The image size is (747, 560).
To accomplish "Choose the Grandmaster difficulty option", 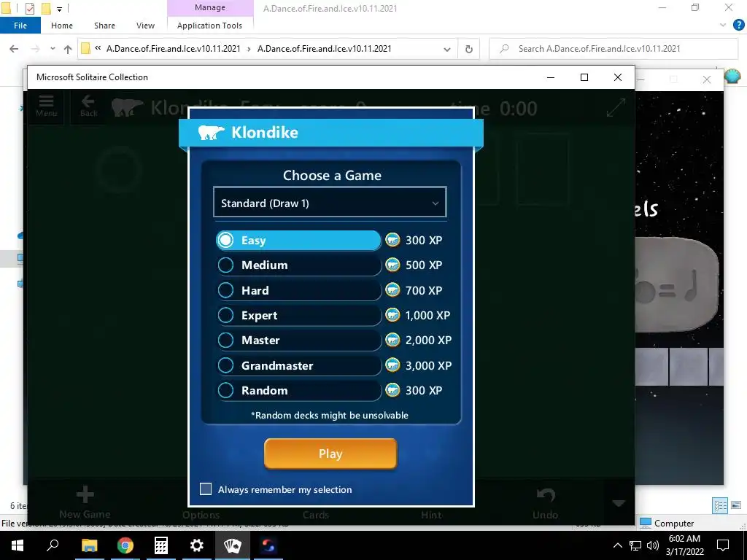I will pyautogui.click(x=298, y=366).
